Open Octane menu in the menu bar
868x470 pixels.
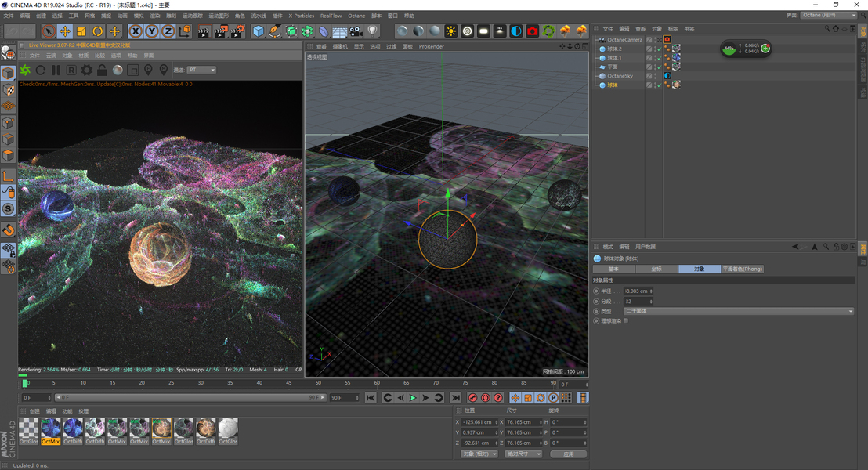356,16
